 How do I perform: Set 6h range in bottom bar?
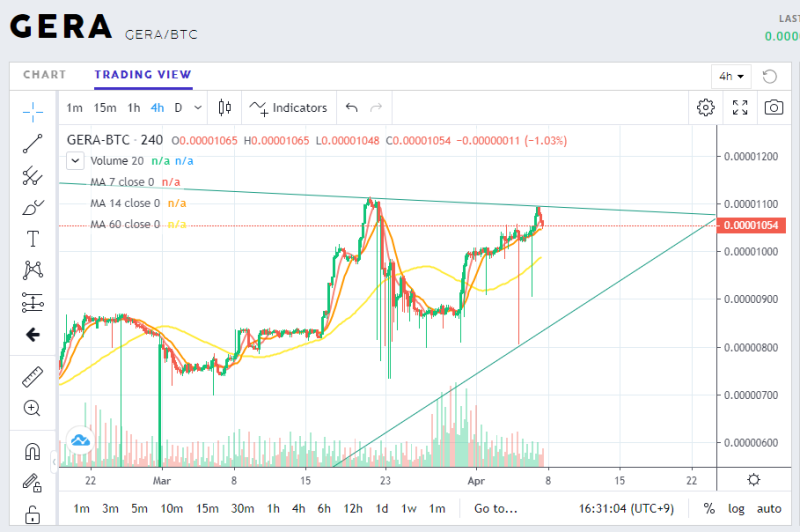coord(324,509)
